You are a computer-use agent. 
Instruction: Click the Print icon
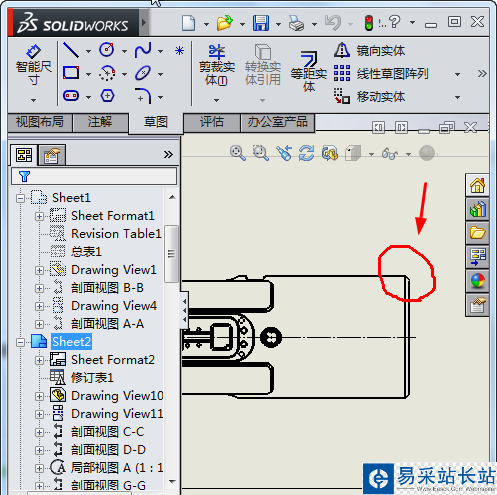[x=296, y=23]
